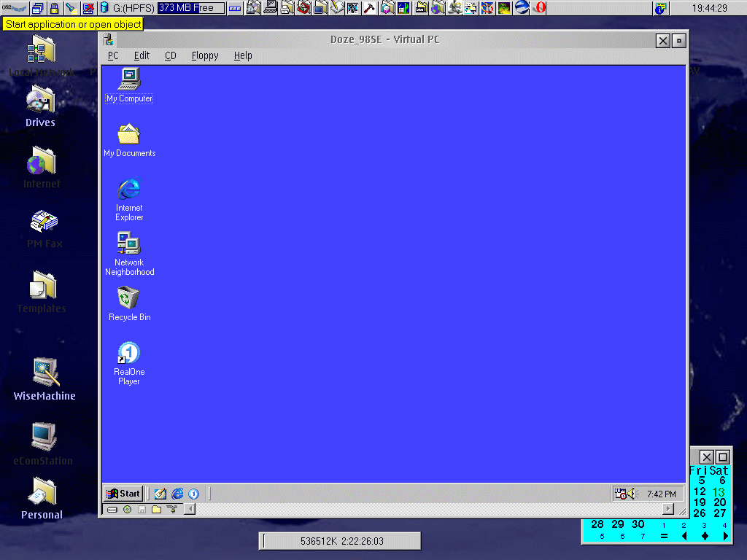The height and width of the screenshot is (560, 747).
Task: Open the PC menu in Virtual PC
Action: coord(113,55)
